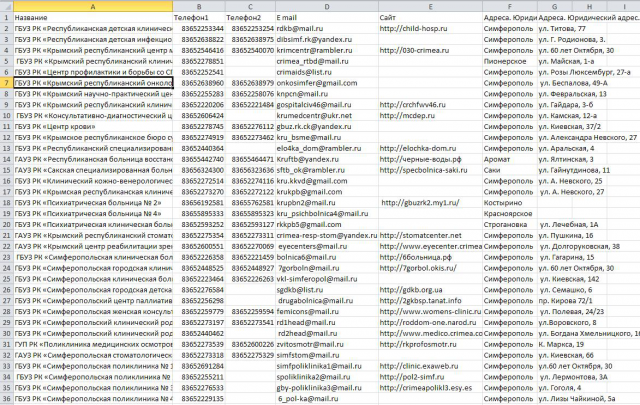Select "Психиатрическая больница № 4" name cell
This screenshot has height=405, width=640.
[93, 214]
